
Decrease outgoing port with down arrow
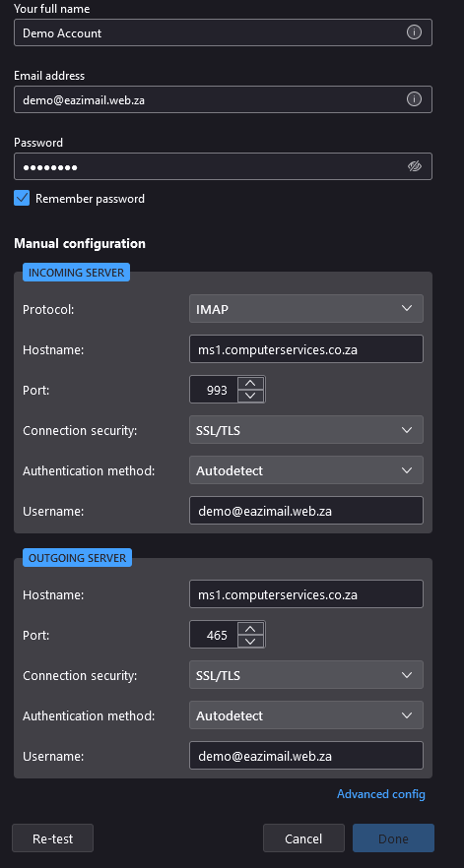(x=250, y=641)
